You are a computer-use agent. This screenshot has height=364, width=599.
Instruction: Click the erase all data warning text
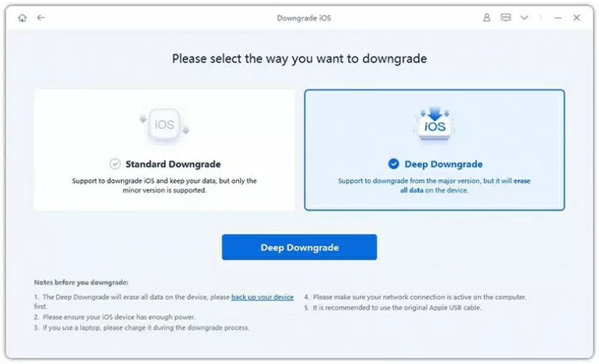(x=465, y=185)
